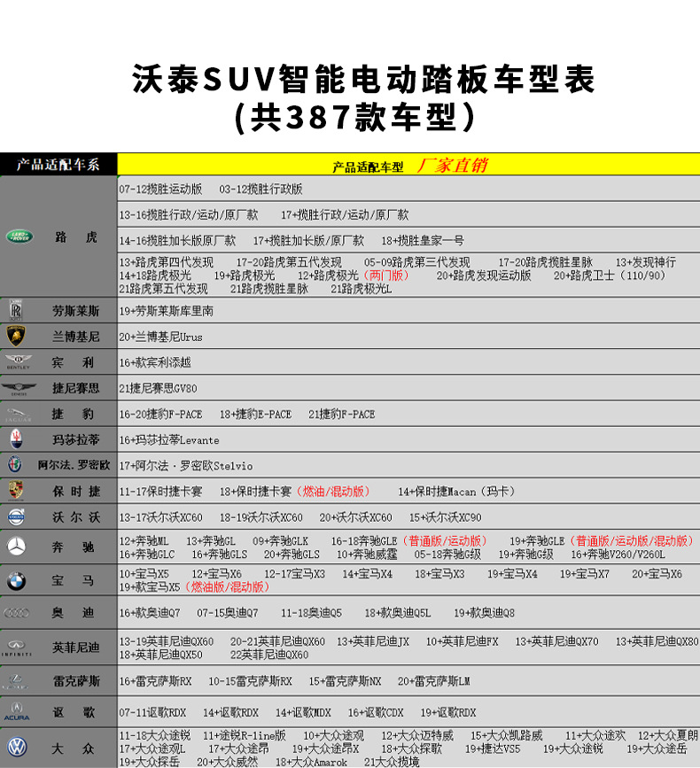Screen dimensions: 700x768
Task: Click 20+雷克萨斯LM entry
Action: pyautogui.click(x=433, y=681)
